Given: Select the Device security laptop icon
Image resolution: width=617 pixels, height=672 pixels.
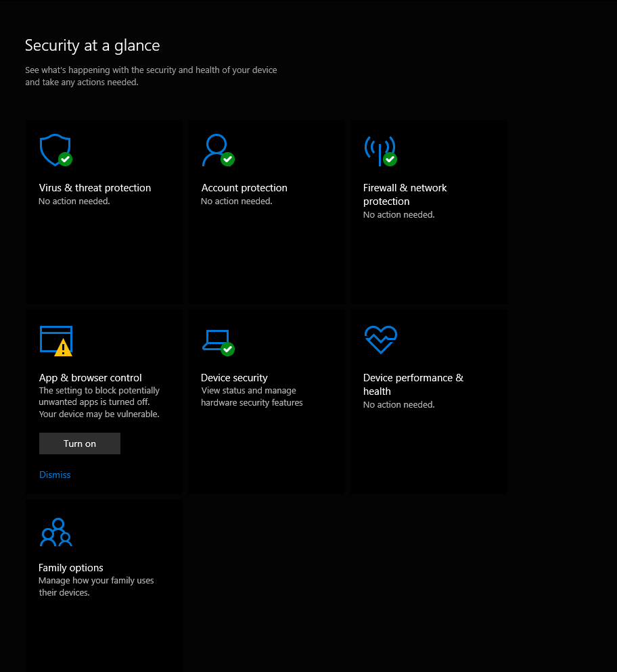Looking at the screenshot, I should [216, 339].
